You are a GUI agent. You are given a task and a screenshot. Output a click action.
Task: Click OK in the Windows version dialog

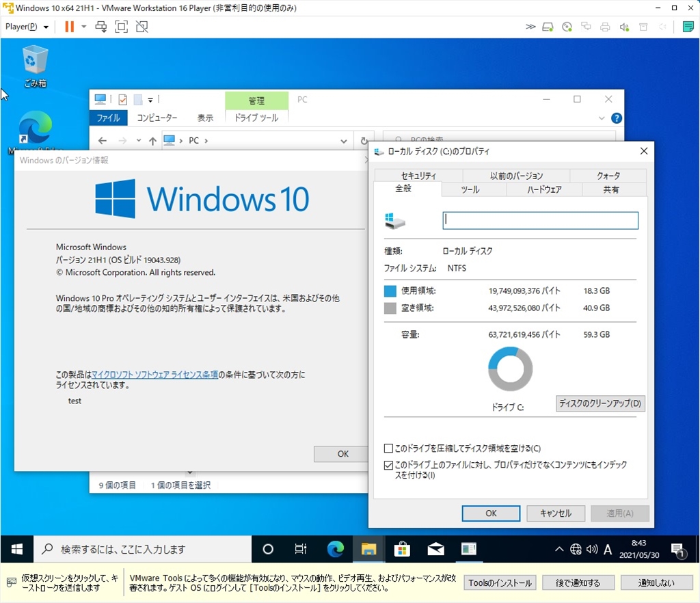(342, 454)
